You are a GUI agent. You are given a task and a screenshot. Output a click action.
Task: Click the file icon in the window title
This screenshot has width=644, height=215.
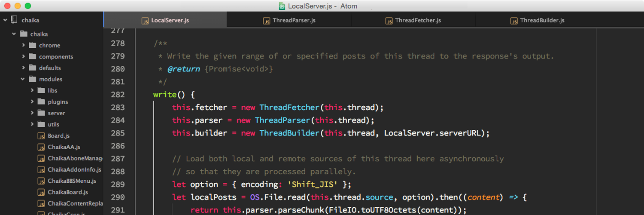[x=282, y=6]
